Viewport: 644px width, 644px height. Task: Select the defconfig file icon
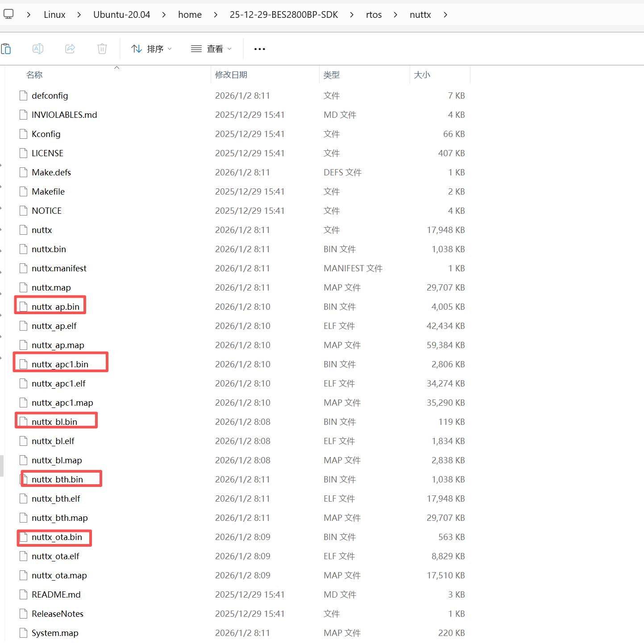click(x=24, y=96)
